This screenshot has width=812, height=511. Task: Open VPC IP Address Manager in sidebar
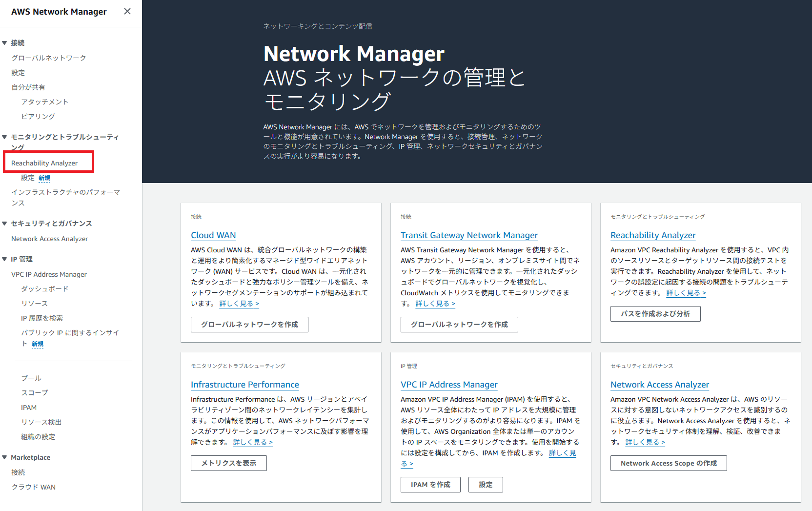tap(49, 274)
